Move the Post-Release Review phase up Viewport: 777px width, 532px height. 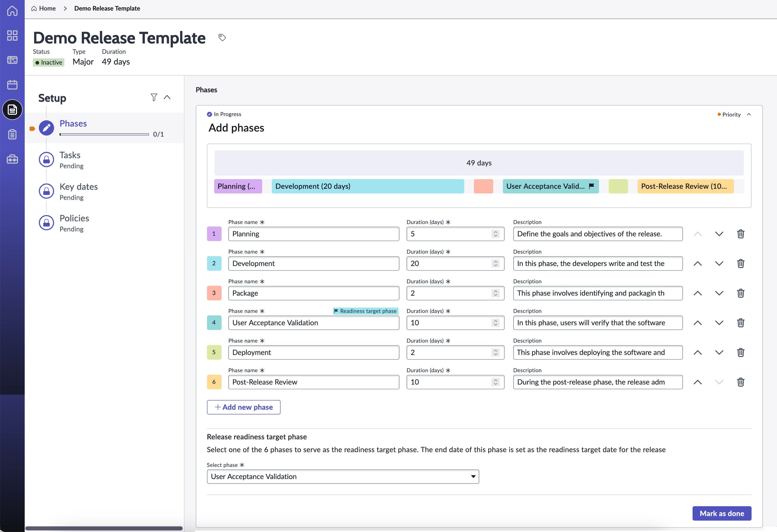698,382
